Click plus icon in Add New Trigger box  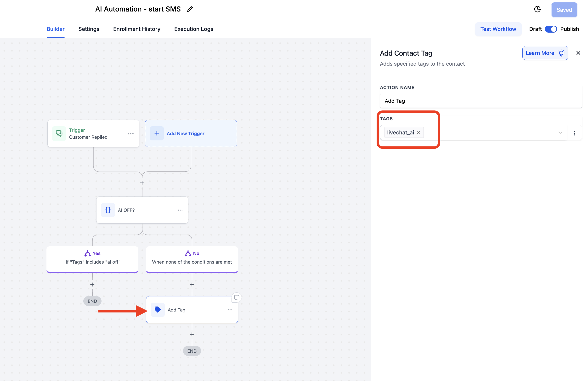click(x=157, y=133)
